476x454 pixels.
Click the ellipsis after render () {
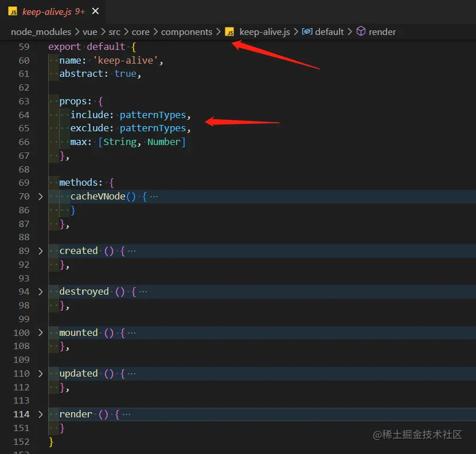[126, 414]
